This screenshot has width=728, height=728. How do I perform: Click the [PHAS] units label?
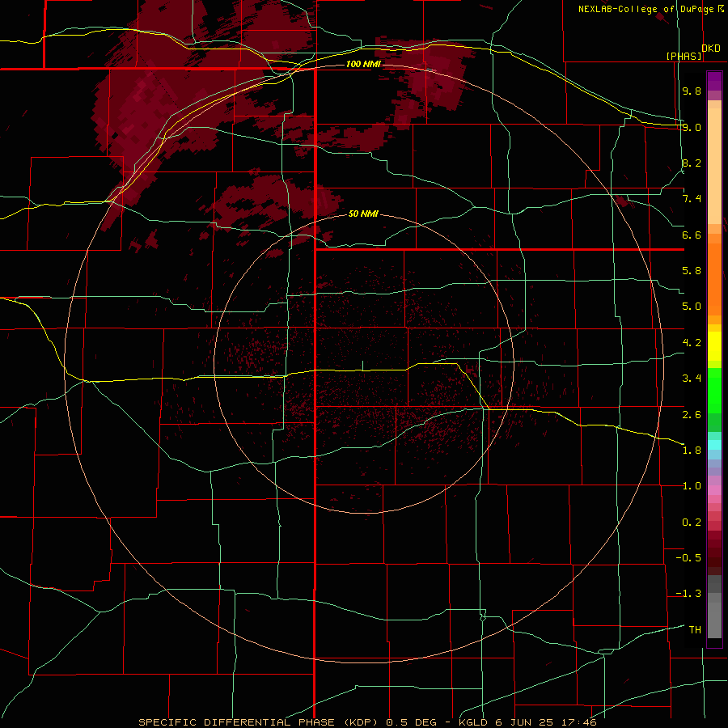pyautogui.click(x=684, y=56)
